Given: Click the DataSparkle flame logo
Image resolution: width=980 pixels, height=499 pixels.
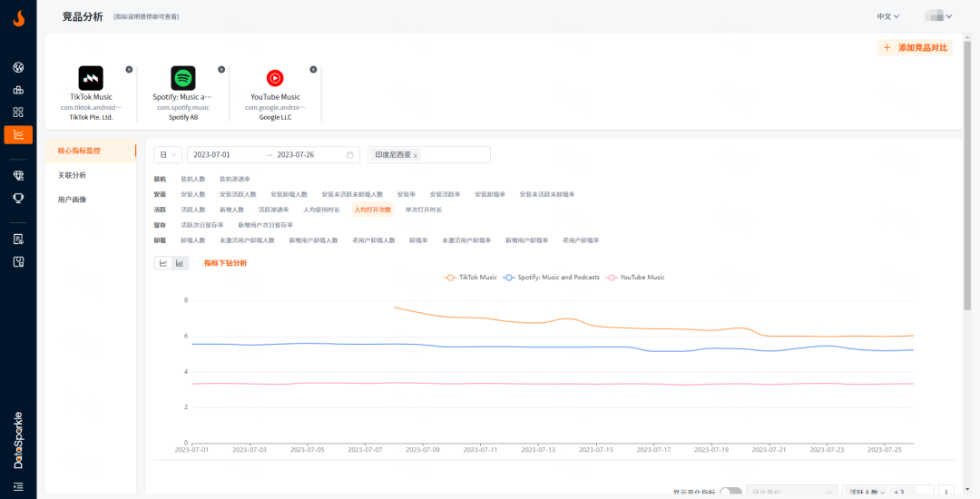Looking at the screenshot, I should (x=18, y=18).
